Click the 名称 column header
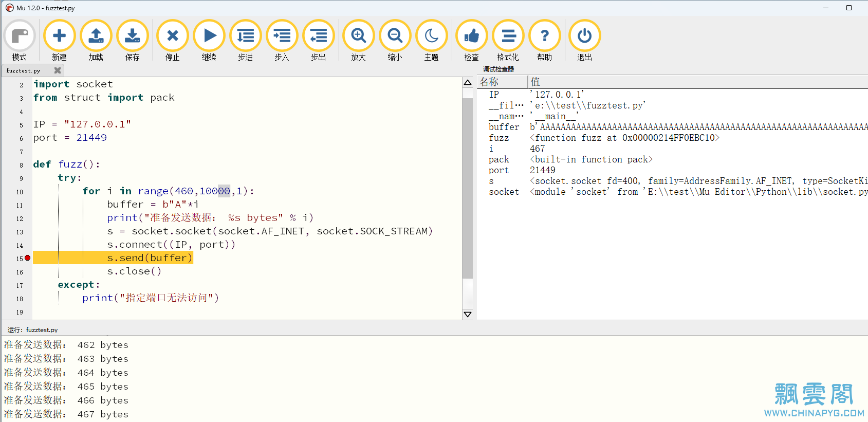868x422 pixels. click(x=503, y=82)
